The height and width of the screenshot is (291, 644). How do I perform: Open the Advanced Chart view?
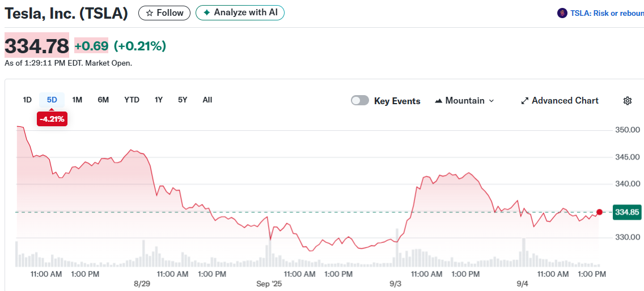coord(560,101)
